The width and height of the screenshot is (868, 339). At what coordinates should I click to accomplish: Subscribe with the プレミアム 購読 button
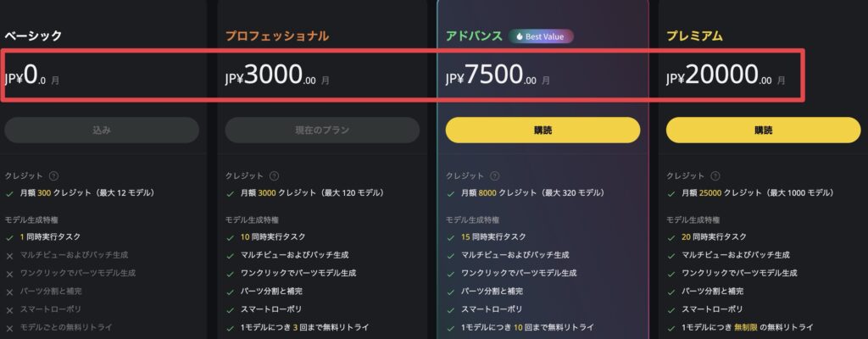pos(763,130)
